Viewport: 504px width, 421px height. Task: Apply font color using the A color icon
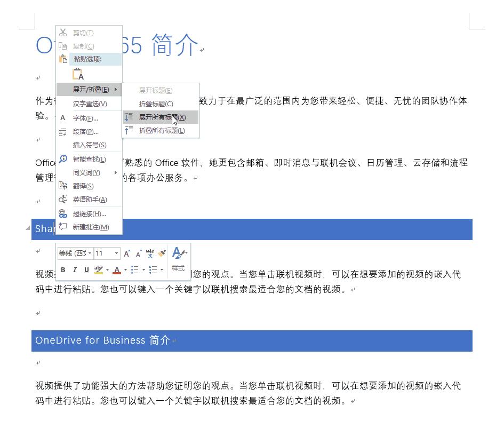(116, 269)
